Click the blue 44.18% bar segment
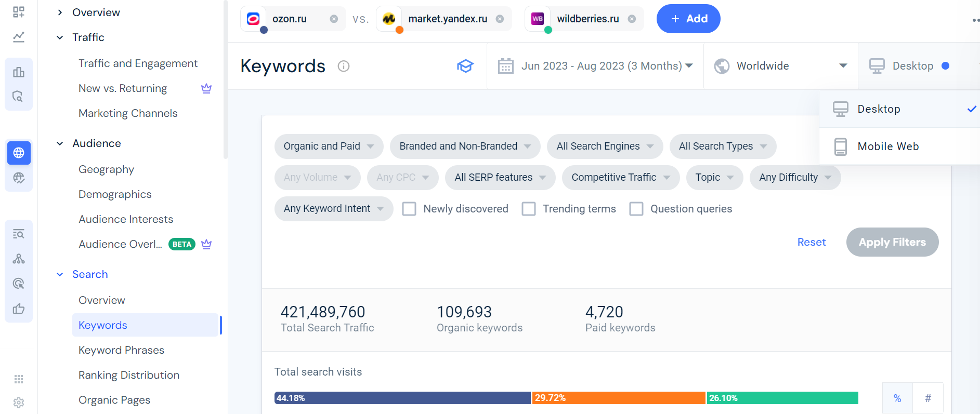Viewport: 980px width, 414px height. point(402,398)
